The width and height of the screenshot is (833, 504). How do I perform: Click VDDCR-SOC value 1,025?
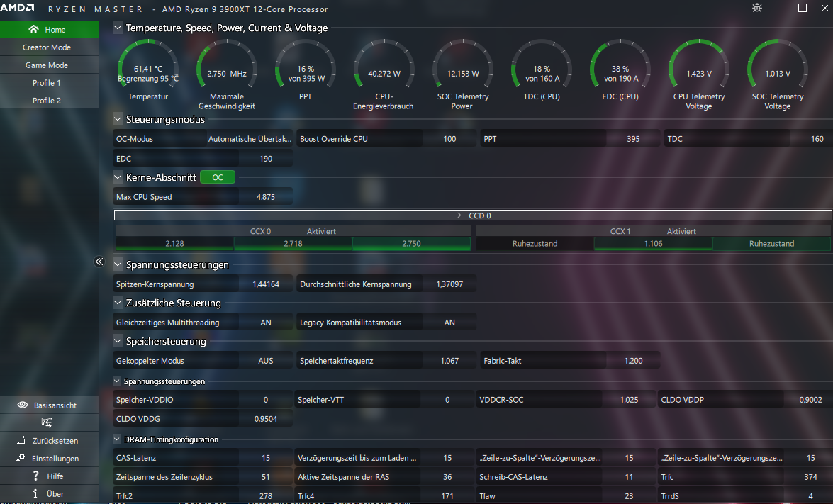click(629, 399)
